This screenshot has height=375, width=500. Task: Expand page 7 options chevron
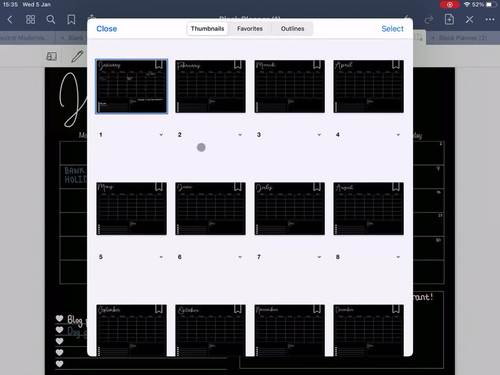(x=319, y=257)
